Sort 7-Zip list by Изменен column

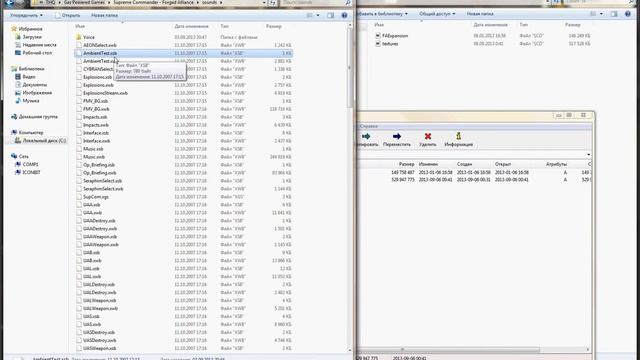click(x=428, y=164)
